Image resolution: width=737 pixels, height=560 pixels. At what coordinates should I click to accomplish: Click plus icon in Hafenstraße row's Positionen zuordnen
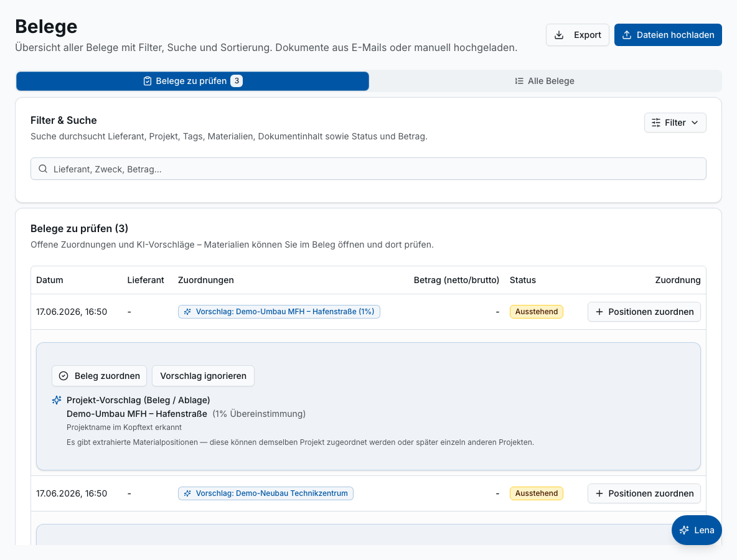pos(599,312)
